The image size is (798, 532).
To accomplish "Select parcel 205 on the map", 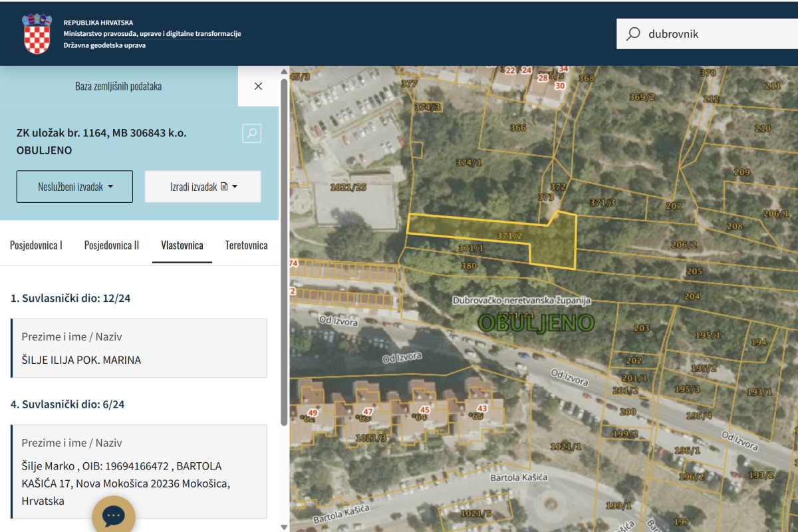I will pos(694,271).
